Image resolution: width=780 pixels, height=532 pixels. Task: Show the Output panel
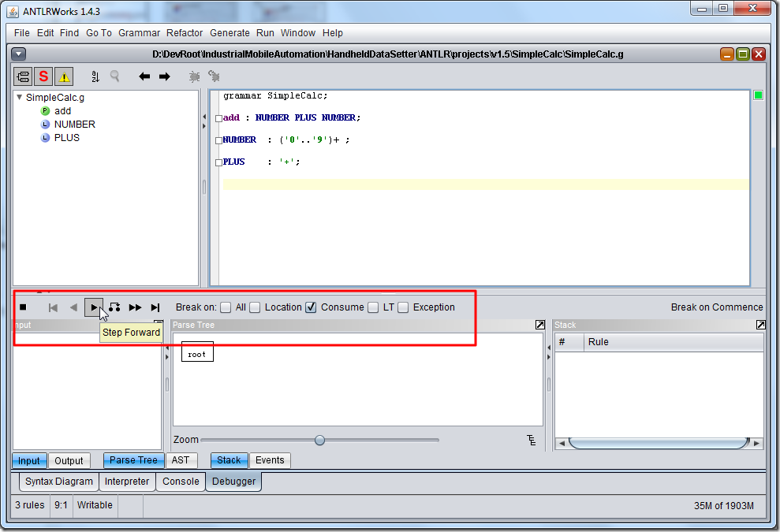pos(69,460)
